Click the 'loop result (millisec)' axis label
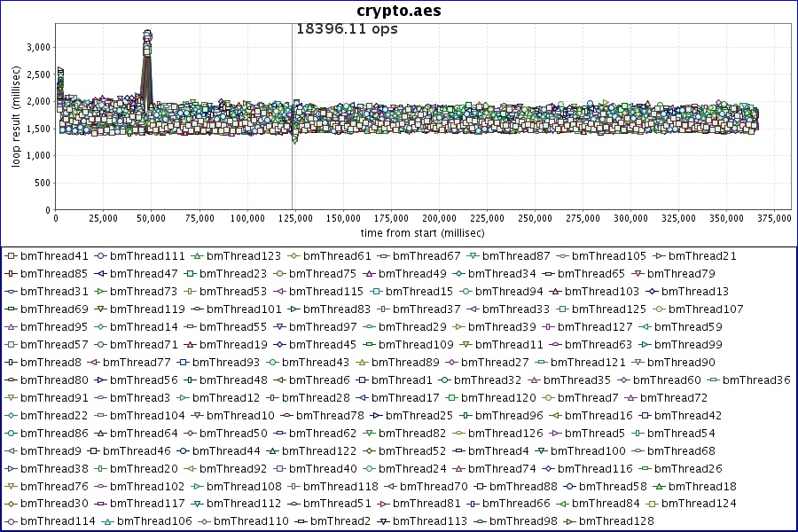798x532 pixels. click(16, 118)
